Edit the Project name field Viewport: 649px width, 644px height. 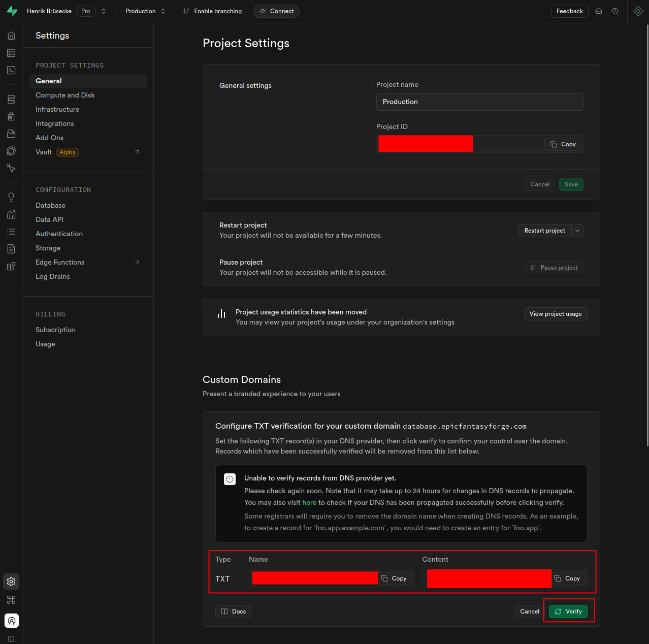pos(479,102)
